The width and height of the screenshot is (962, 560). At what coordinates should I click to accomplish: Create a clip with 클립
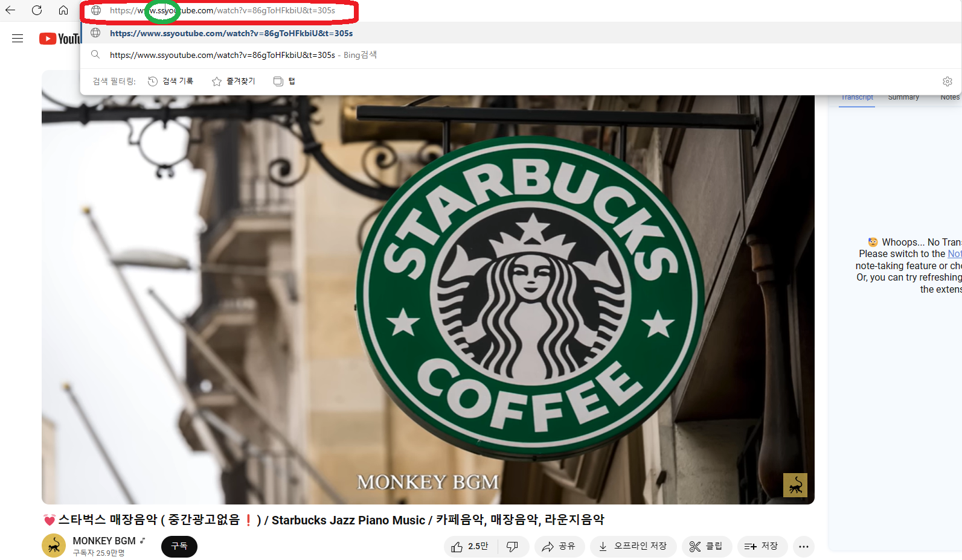(707, 547)
